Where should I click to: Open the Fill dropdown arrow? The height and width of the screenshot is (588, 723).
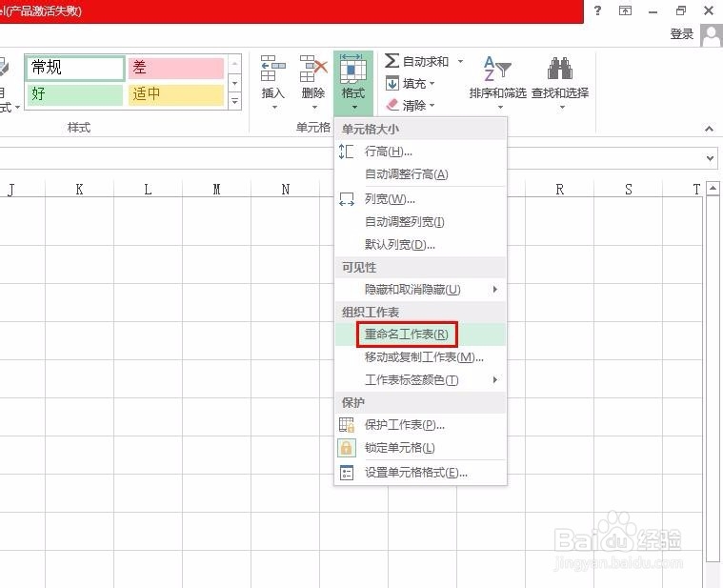click(432, 84)
